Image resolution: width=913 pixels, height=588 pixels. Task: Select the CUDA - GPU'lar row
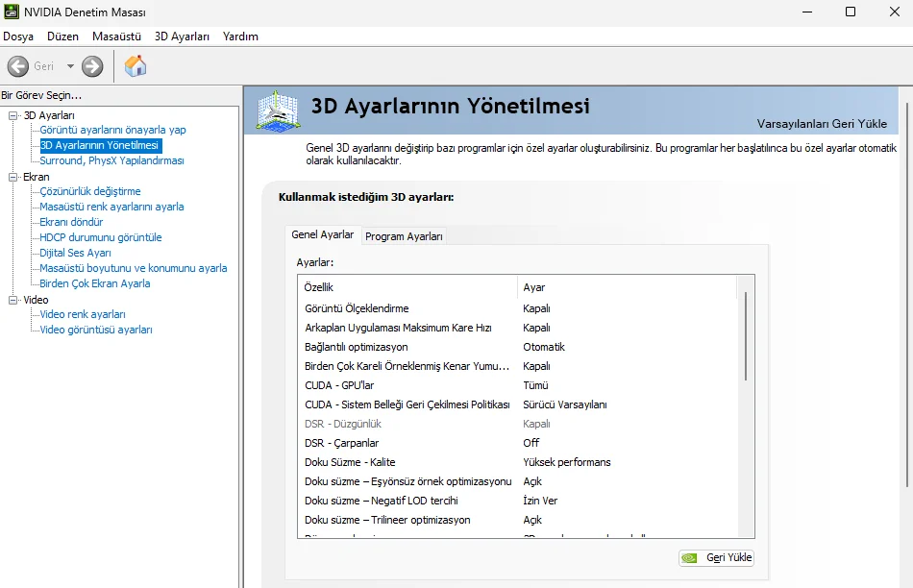click(x=519, y=385)
